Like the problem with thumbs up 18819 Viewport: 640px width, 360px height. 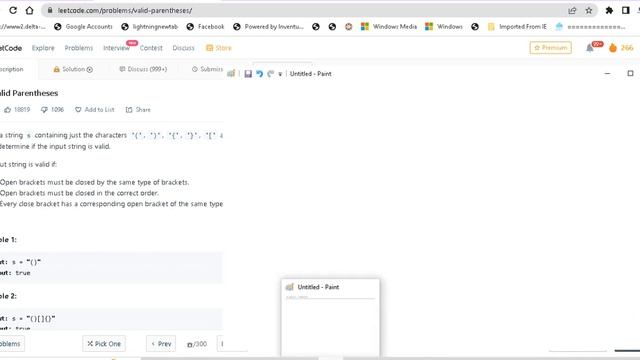click(x=17, y=109)
